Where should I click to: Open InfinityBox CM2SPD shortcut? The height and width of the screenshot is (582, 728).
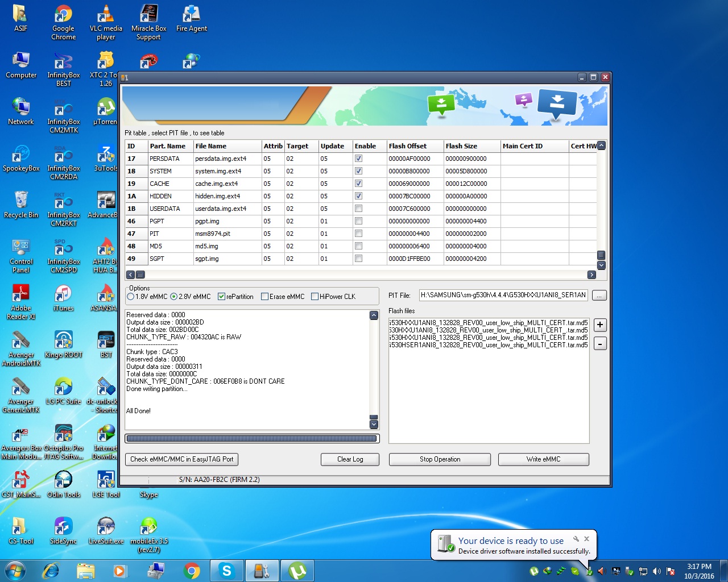[63, 256]
